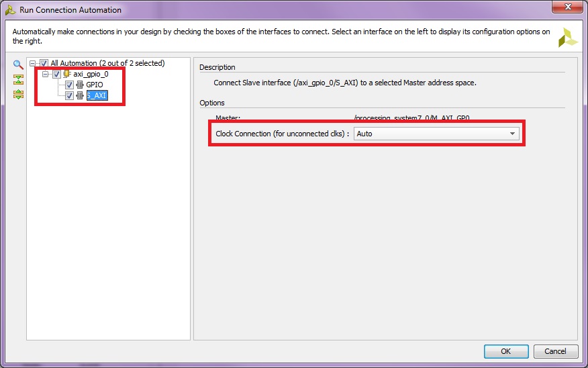Click the S_AXI interface icon

pyautogui.click(x=79, y=95)
